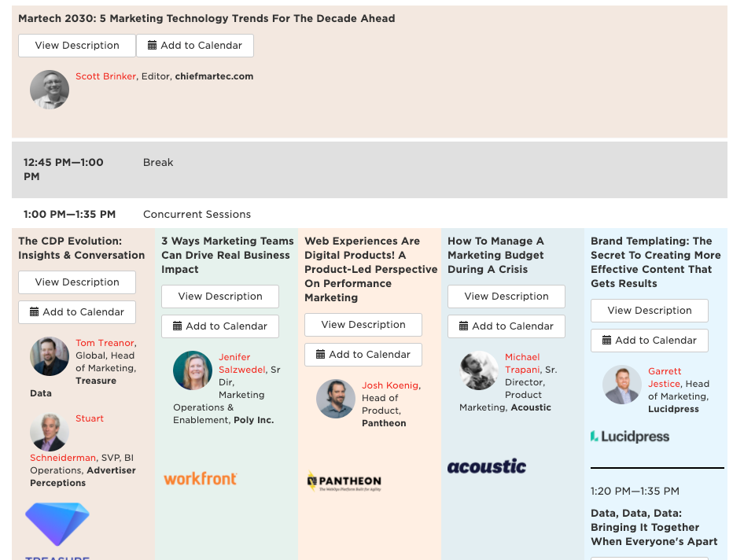Expand View Description for Marketing Budget session
The height and width of the screenshot is (560, 733).
tap(506, 297)
